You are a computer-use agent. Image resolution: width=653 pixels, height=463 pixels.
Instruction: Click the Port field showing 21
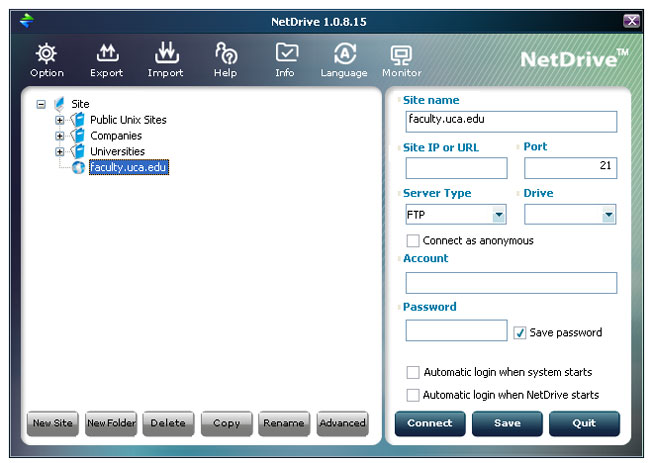[571, 168]
